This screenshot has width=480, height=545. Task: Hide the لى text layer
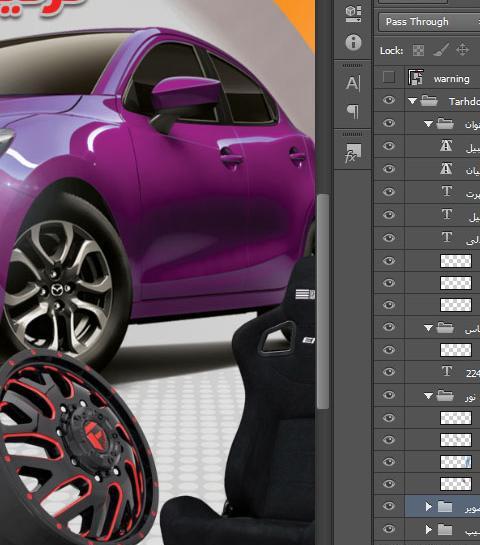389,238
